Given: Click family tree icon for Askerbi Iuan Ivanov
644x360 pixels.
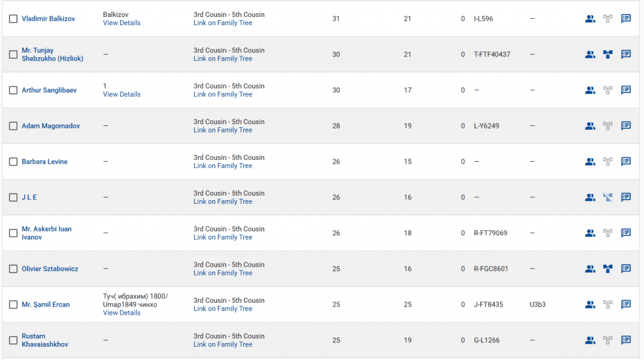Looking at the screenshot, I should pos(608,233).
